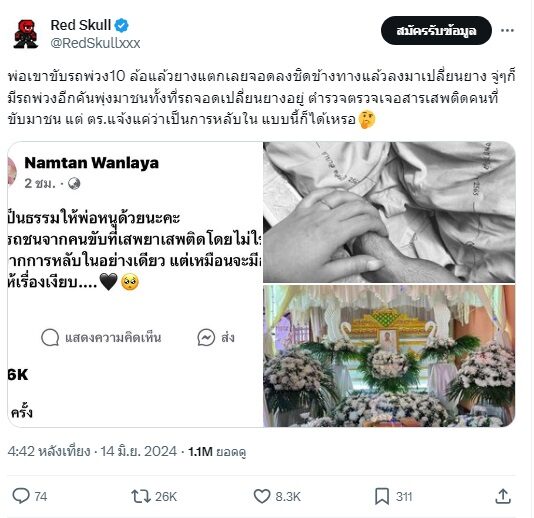Click the repost arrows icon
The image size is (534, 518).
[x=141, y=496]
